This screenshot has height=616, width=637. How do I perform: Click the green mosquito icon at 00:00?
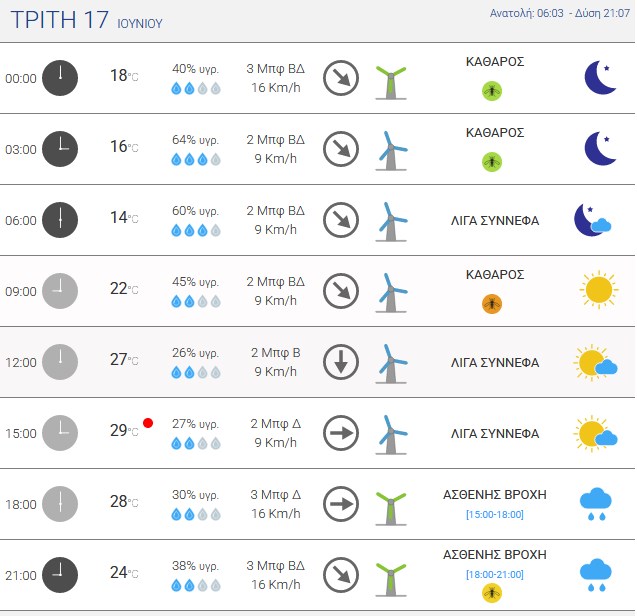pos(492,91)
